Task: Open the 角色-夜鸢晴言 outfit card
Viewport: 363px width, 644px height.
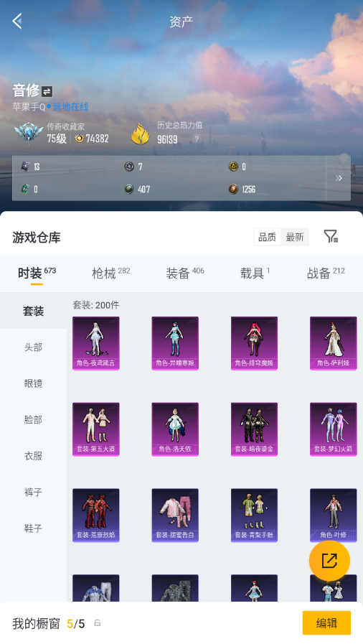Action: pyautogui.click(x=96, y=343)
